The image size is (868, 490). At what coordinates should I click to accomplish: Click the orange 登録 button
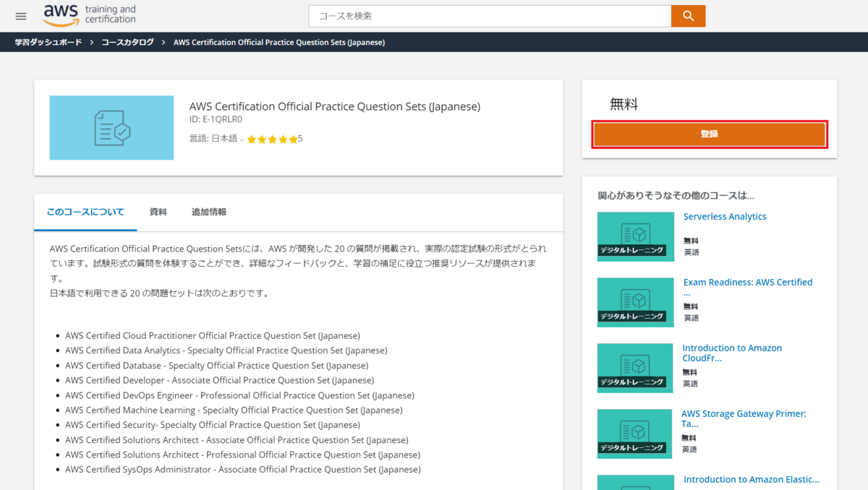point(710,134)
